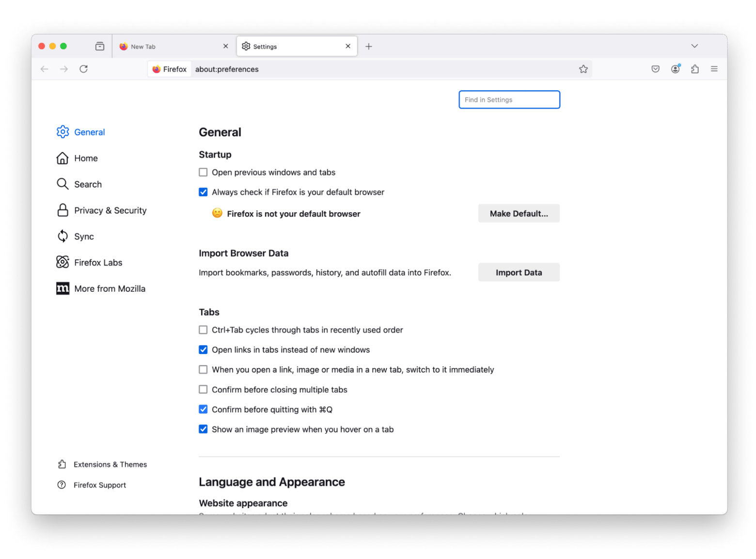Screen dimensions: 756x559
Task: Click the Make Default... button
Action: [519, 214]
